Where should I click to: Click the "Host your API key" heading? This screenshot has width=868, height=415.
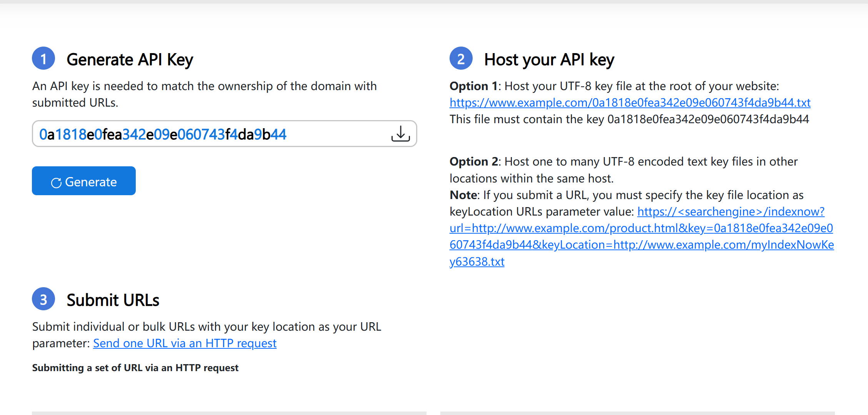(x=549, y=60)
